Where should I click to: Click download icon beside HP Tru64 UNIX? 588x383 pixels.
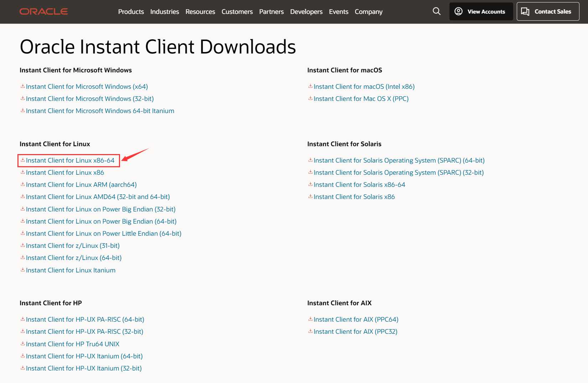(x=23, y=344)
